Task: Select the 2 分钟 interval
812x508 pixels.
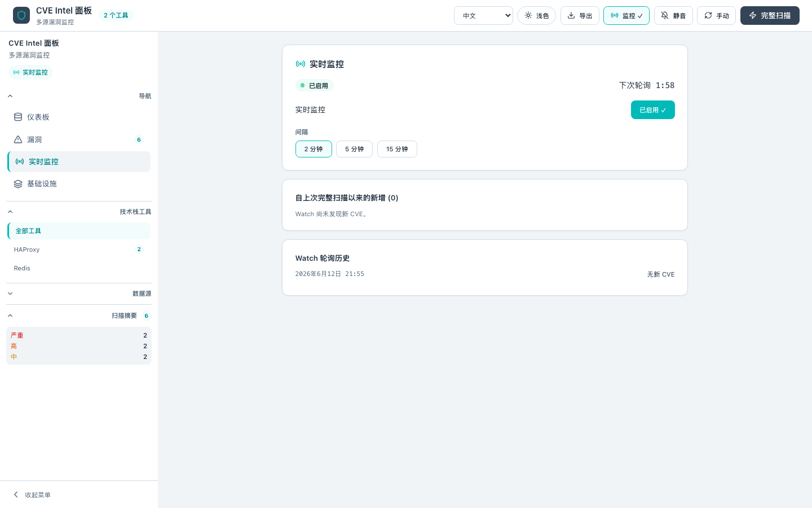Action: (x=314, y=149)
